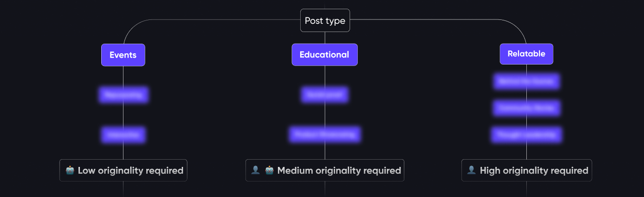Click the bottom blurred node under Relatable
This screenshot has height=197, width=644.
(526, 135)
